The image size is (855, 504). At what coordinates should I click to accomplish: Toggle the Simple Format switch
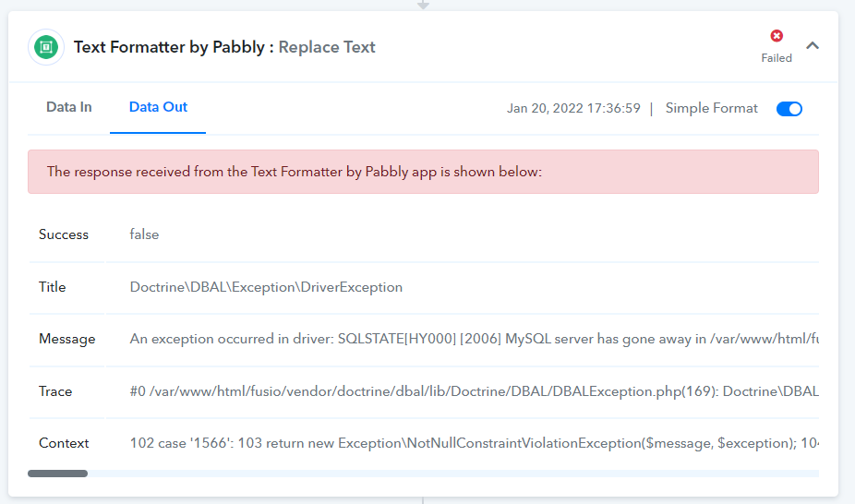(x=789, y=109)
